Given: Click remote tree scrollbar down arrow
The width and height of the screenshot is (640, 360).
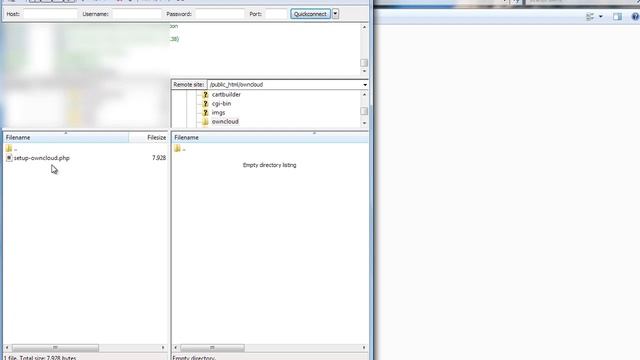Looking at the screenshot, I should coord(364,123).
